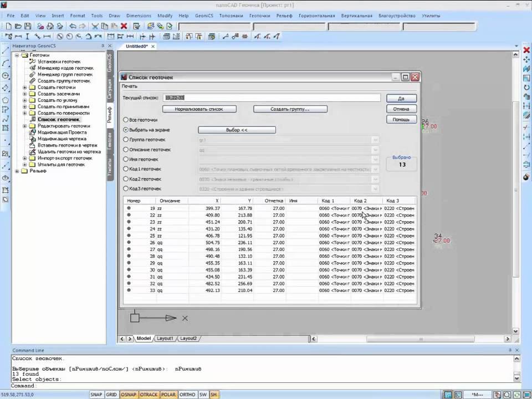Select the polygon tool in left toolbar
Screen dimensions: 532x399
click(x=6, y=100)
